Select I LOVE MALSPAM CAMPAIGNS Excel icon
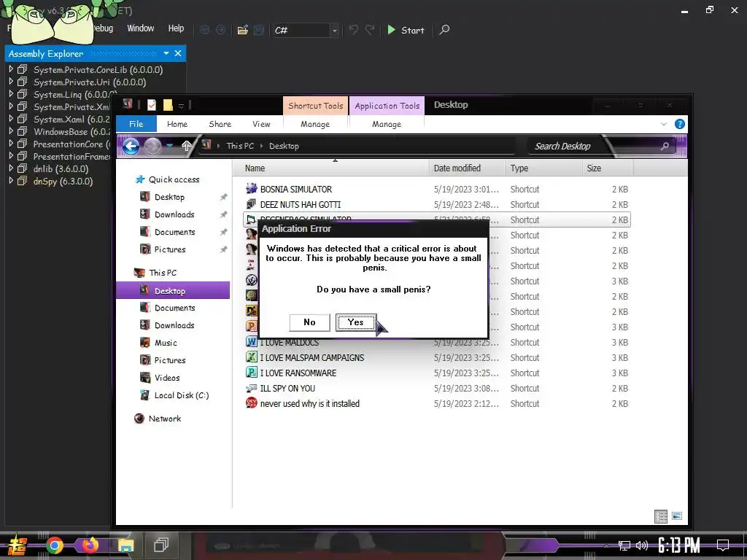 [x=251, y=357]
